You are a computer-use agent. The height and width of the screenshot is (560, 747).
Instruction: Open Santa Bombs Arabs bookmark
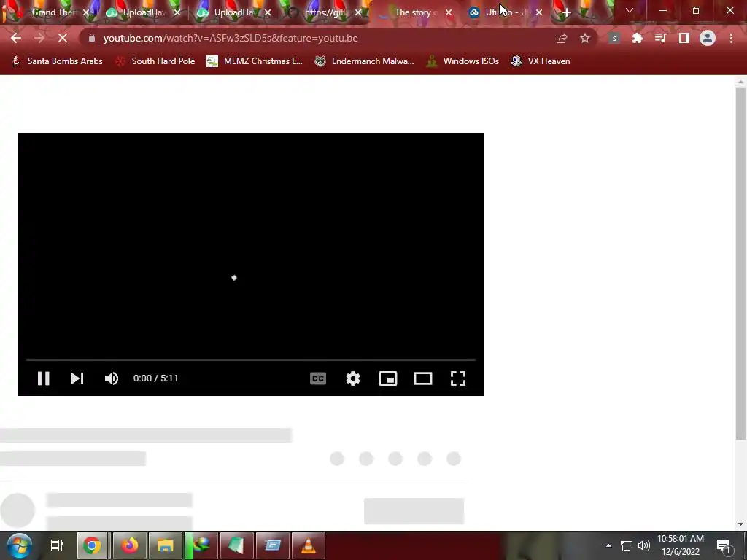(x=57, y=61)
